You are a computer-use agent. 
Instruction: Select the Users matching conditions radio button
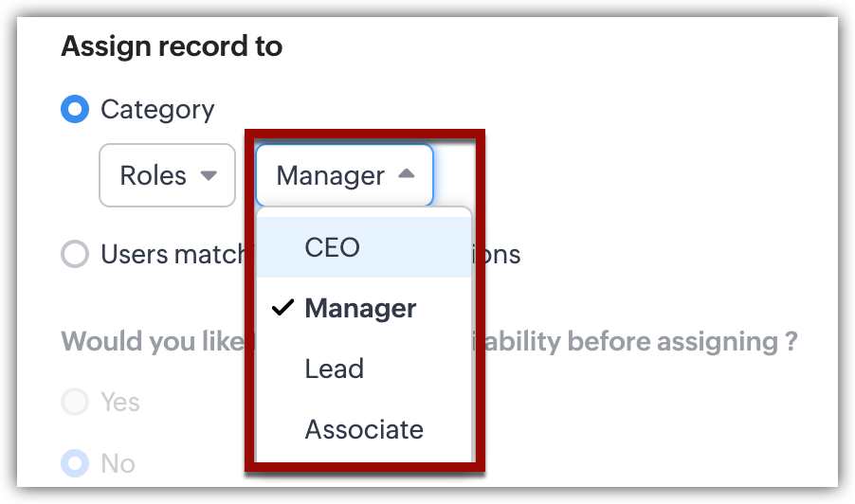click(75, 255)
